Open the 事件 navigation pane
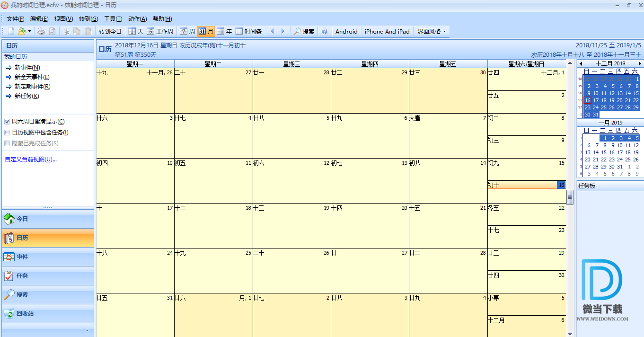 pos(48,257)
